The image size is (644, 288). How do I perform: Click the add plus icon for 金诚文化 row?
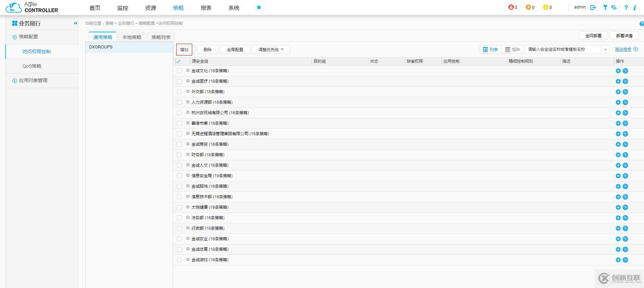coord(618,71)
